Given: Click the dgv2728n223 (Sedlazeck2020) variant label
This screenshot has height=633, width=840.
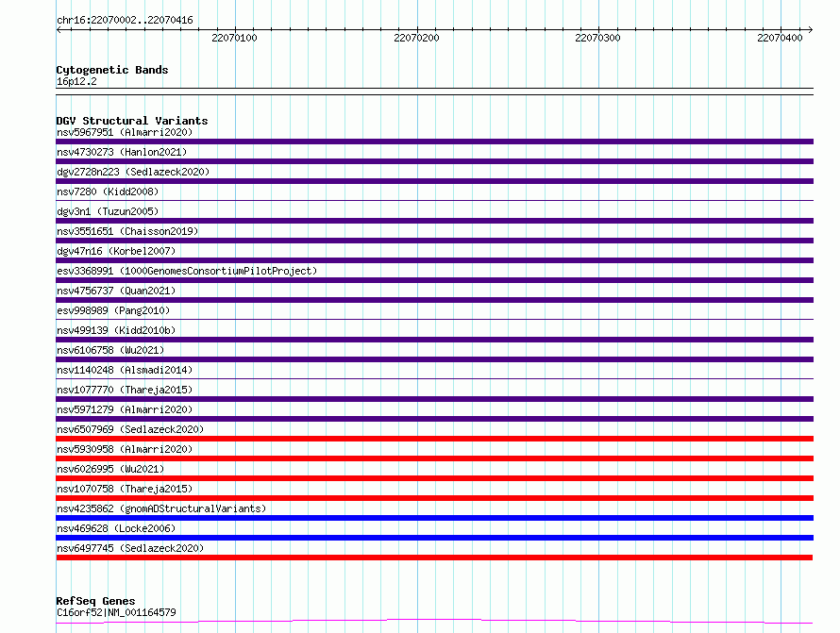Looking at the screenshot, I should (x=133, y=172).
